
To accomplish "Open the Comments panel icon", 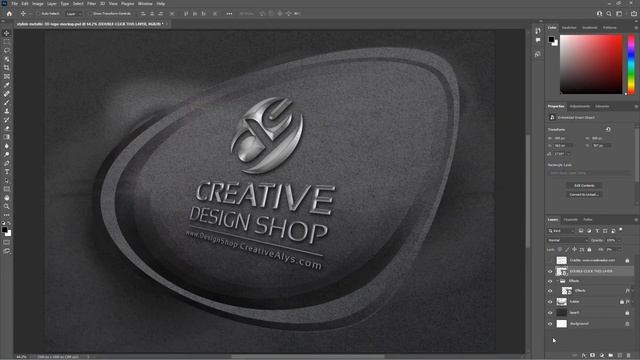I will (x=538, y=40).
